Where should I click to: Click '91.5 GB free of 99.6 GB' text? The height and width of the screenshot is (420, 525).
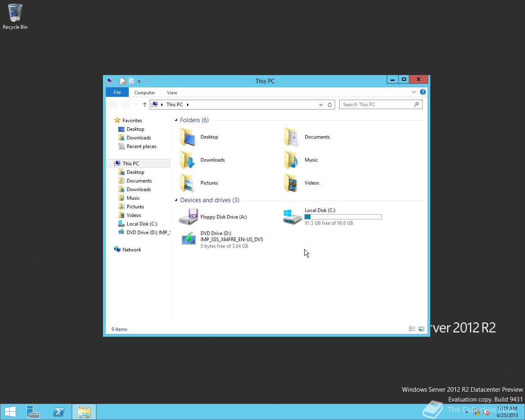pos(329,223)
